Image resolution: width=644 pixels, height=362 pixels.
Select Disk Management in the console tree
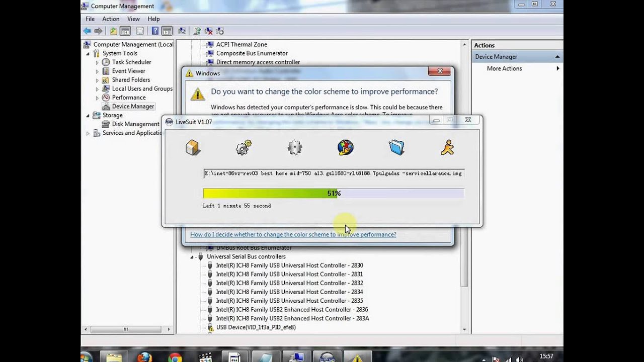pos(135,124)
